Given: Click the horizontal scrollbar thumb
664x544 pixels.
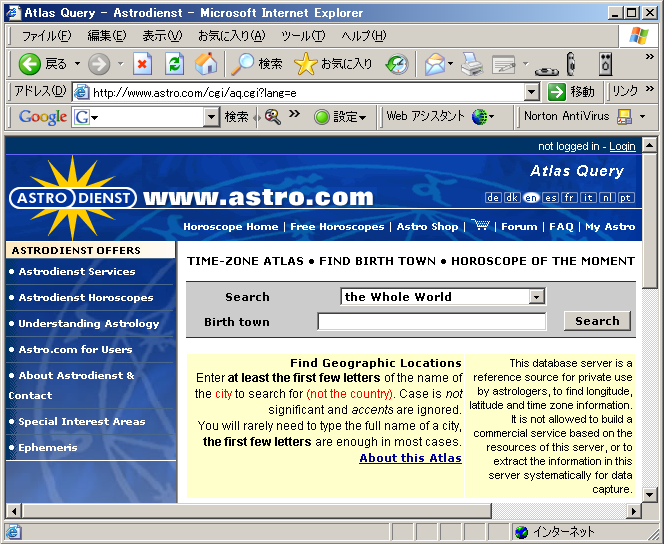Looking at the screenshot, I should click(x=257, y=511).
